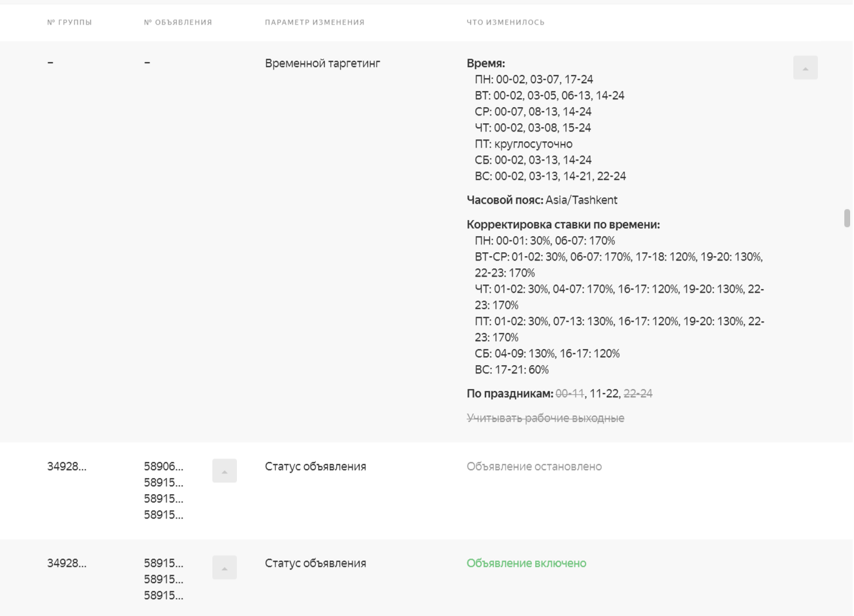The image size is (854, 616).
Task: Click Статус объявления in the stopped-ad row
Action: point(315,466)
